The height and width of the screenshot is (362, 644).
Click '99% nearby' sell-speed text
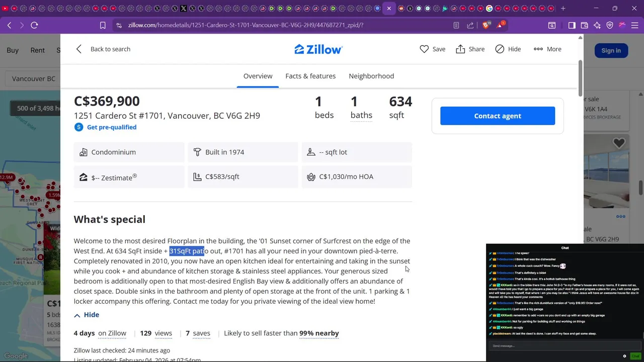tap(319, 333)
